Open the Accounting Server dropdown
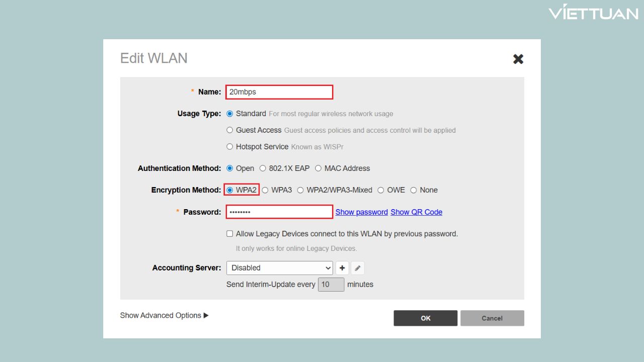 click(279, 268)
